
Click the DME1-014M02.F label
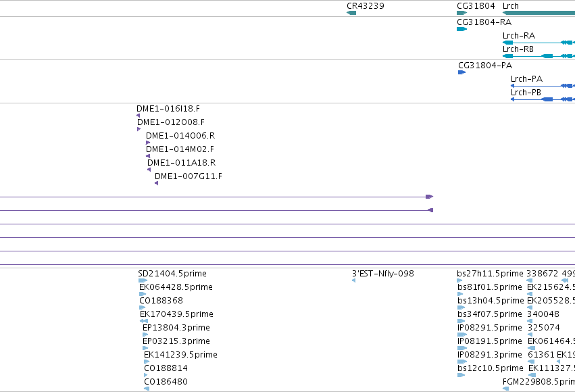180,149
